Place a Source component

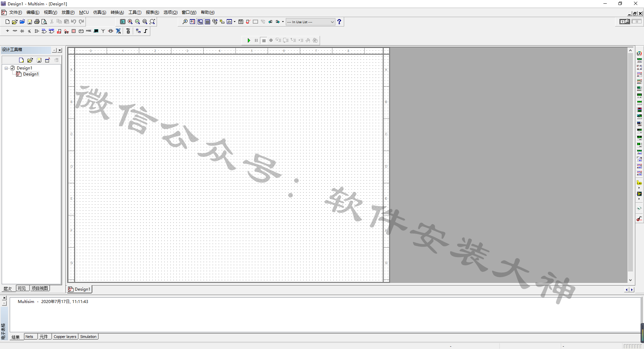pyautogui.click(x=7, y=31)
